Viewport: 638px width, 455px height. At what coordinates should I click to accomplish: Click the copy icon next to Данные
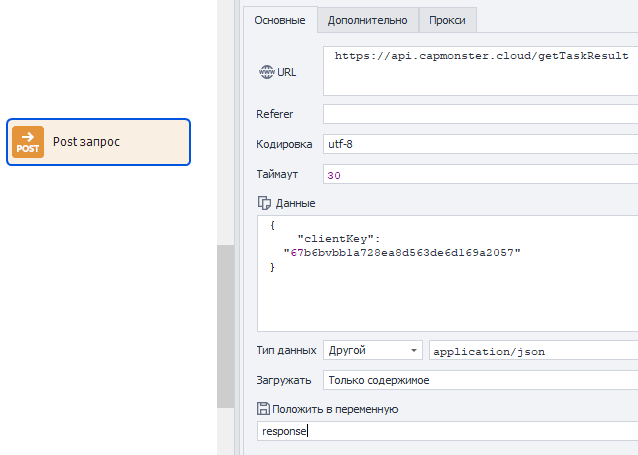(x=265, y=203)
